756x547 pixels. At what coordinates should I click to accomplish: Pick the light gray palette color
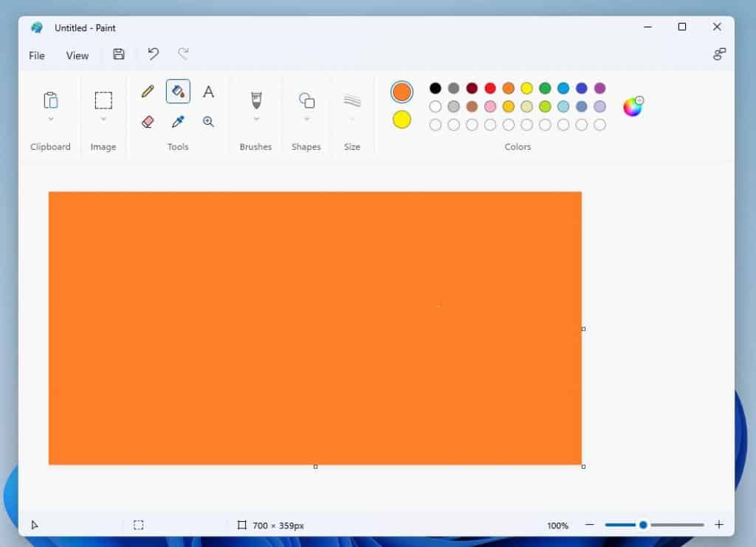[454, 106]
